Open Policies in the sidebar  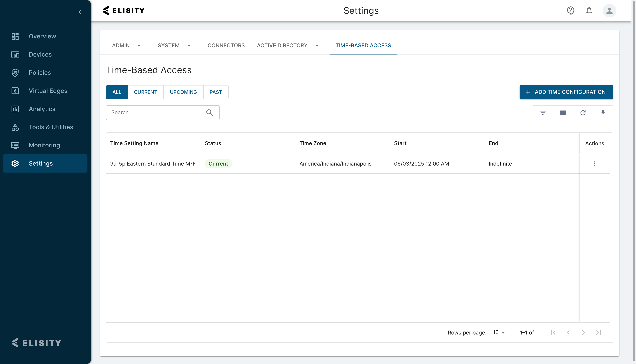tap(40, 72)
